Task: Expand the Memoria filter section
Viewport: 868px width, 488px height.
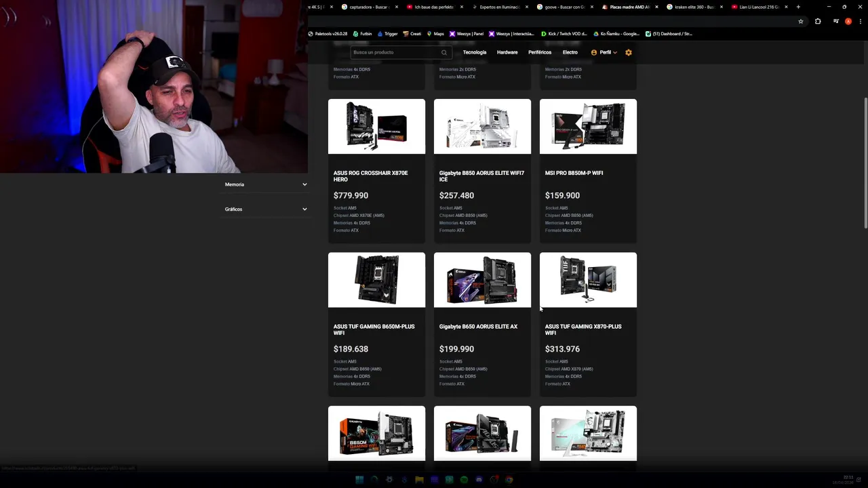Action: click(266, 184)
